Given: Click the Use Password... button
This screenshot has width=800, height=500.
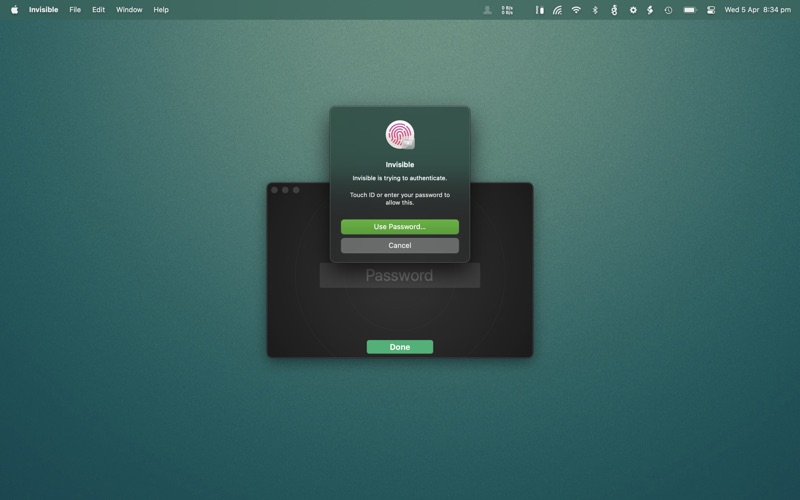Looking at the screenshot, I should tap(399, 227).
